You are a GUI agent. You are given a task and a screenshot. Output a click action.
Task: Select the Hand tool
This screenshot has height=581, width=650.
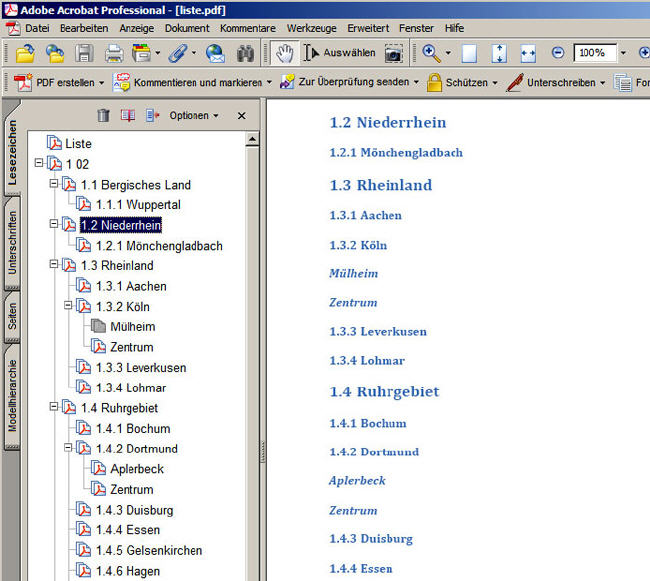(284, 53)
